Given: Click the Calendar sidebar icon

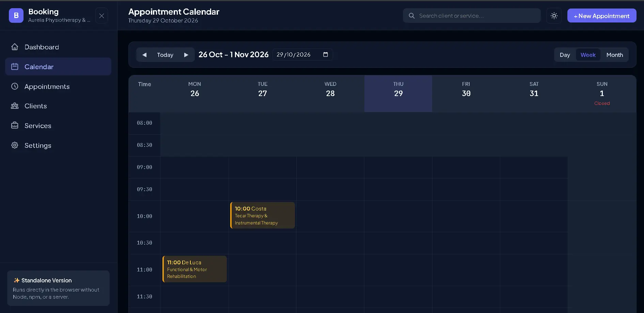Looking at the screenshot, I should [x=15, y=67].
